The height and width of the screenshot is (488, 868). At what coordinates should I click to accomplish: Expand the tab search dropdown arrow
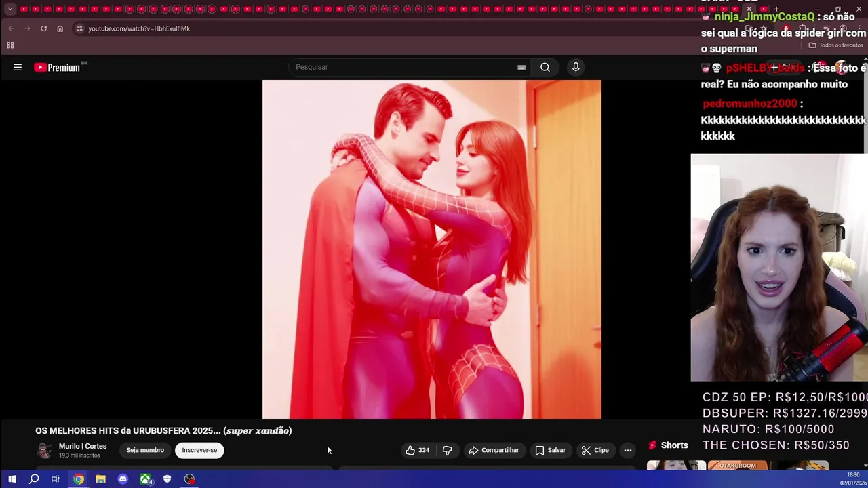[x=10, y=9]
